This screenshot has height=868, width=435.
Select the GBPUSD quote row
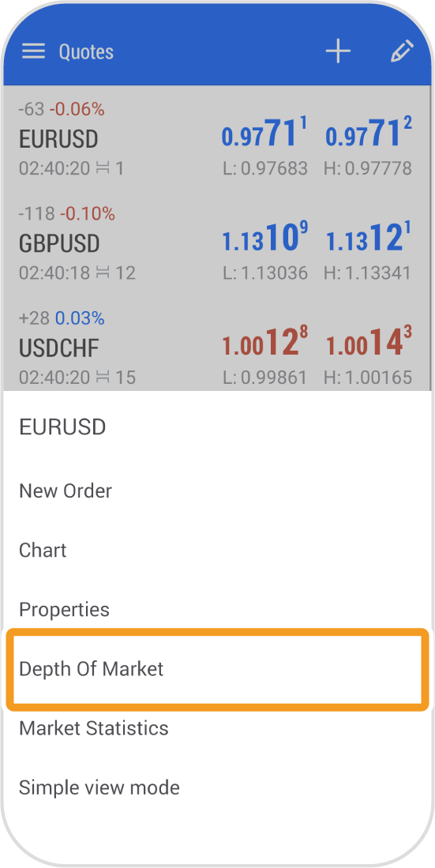217,243
